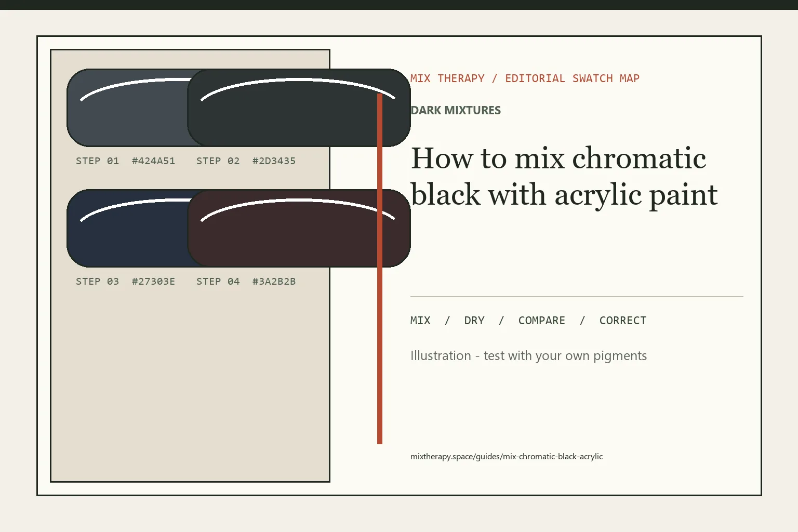Click the 'STEP 02 #2D3435' label
This screenshot has width=798, height=532.
(x=246, y=161)
